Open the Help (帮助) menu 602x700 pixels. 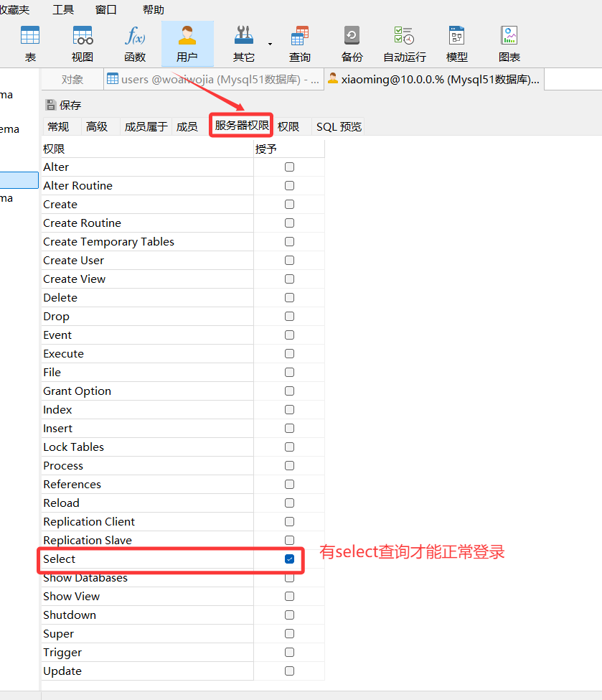point(153,9)
